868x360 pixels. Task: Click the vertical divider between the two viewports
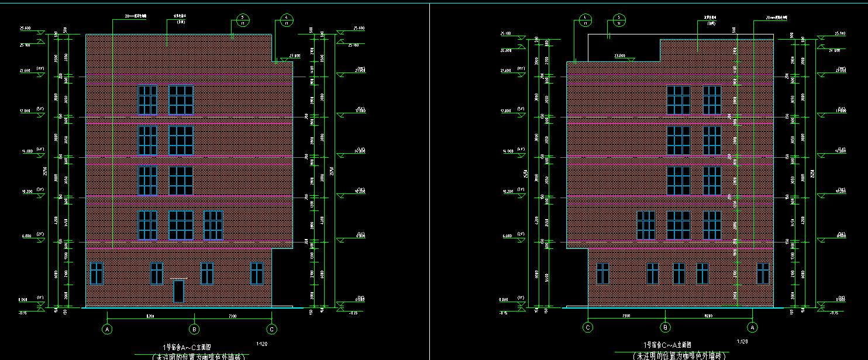pyautogui.click(x=429, y=175)
